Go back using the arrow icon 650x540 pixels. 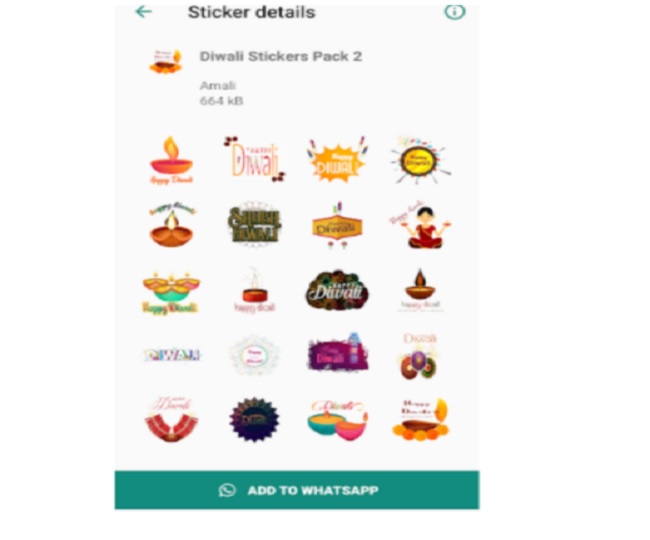tap(144, 12)
